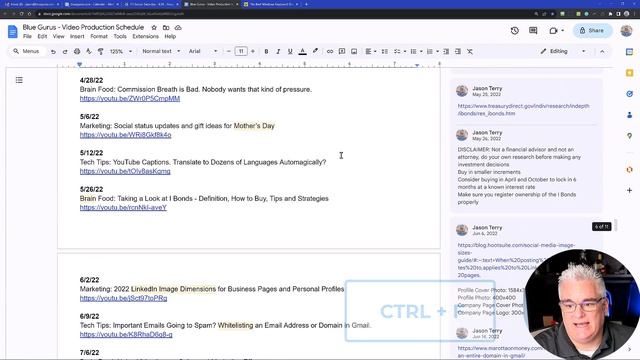This screenshot has height=360, width=640.
Task: Increase font size with plus button
Action: click(x=253, y=51)
